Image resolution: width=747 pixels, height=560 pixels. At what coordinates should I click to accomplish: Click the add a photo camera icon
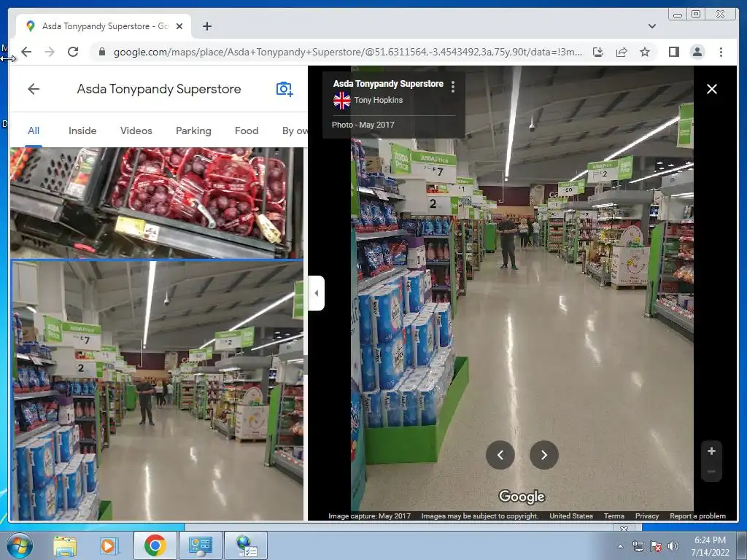(x=285, y=89)
